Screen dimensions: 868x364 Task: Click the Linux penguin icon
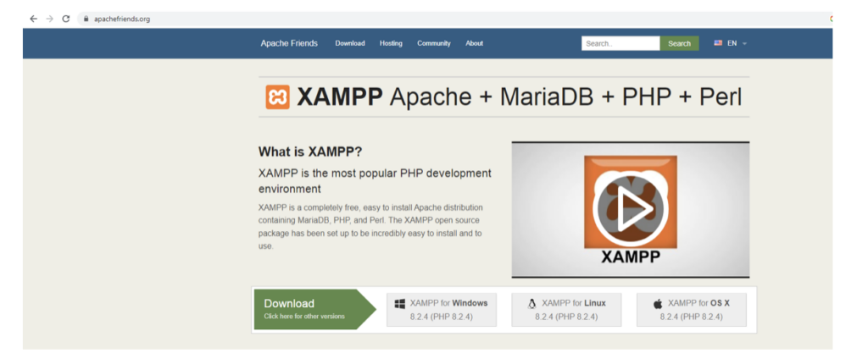(x=531, y=303)
